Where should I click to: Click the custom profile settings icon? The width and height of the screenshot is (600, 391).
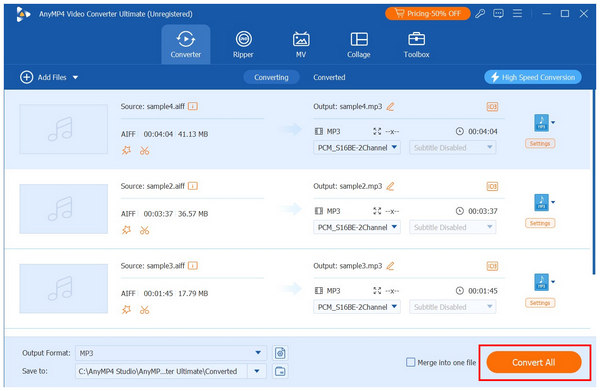tap(280, 353)
